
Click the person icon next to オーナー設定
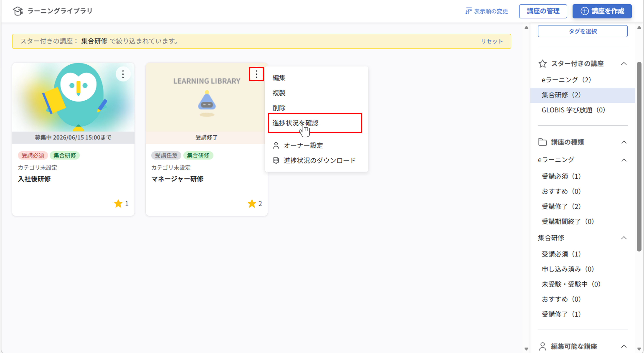(x=276, y=146)
